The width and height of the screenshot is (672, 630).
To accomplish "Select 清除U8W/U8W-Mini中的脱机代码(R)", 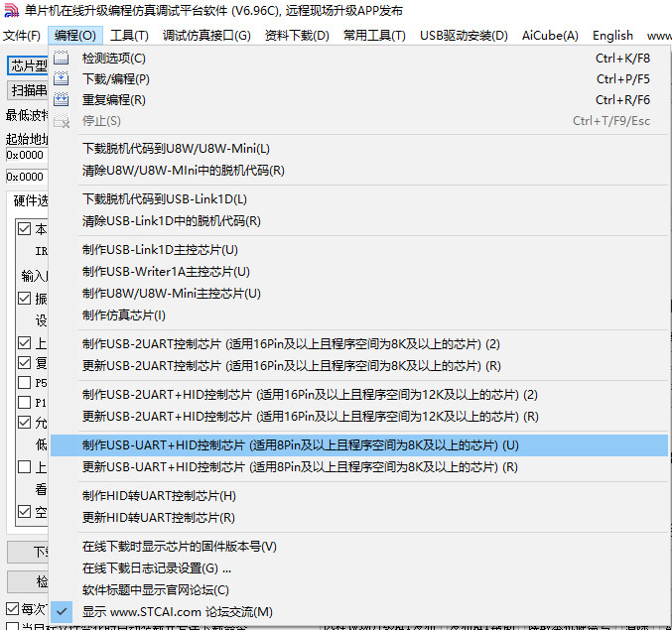I will click(359, 171).
